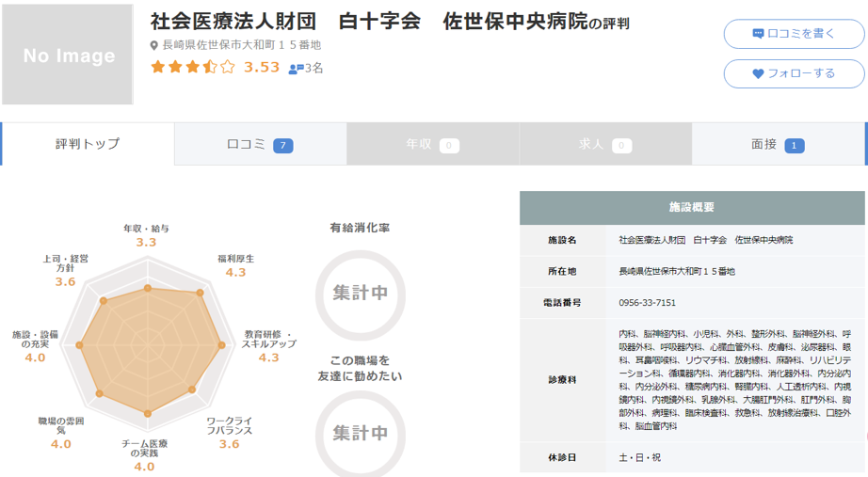Click the phone number 0956-33-7151
Viewport: 868px width, 477px height.
pyautogui.click(x=647, y=303)
